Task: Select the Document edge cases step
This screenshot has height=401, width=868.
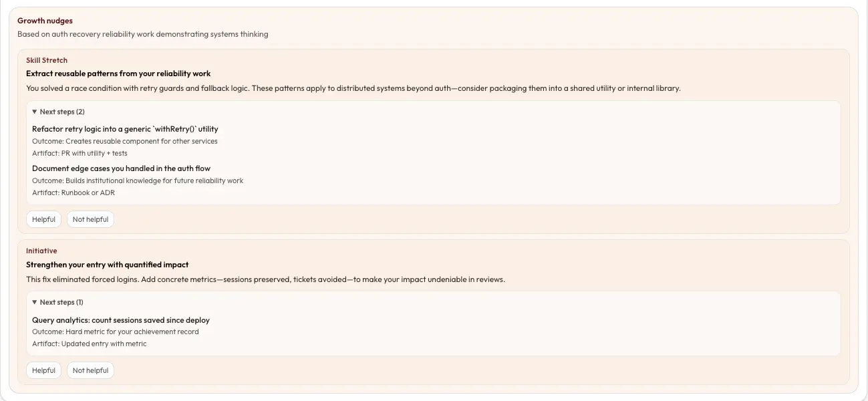Action: click(x=121, y=168)
